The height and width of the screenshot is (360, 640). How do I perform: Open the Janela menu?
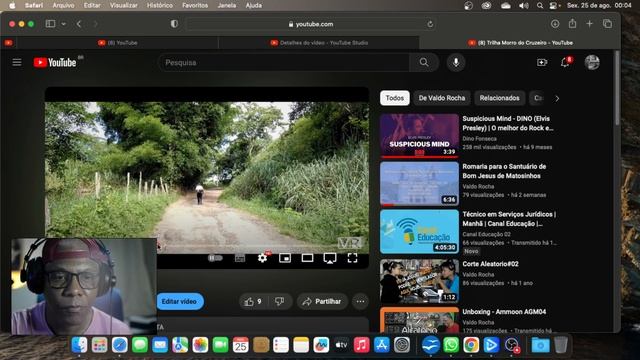pos(227,5)
